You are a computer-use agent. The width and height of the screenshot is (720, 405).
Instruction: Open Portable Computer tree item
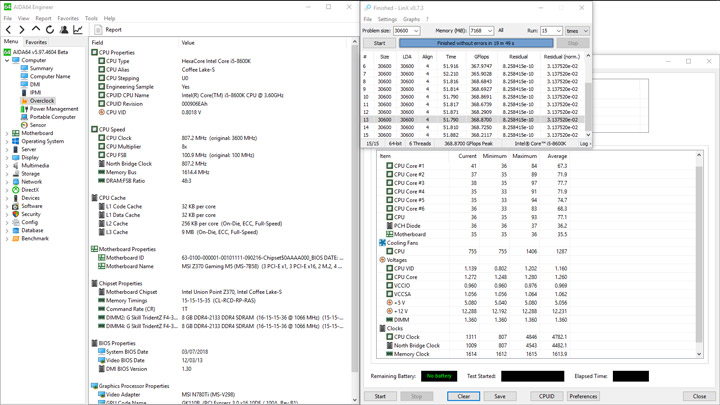point(53,117)
